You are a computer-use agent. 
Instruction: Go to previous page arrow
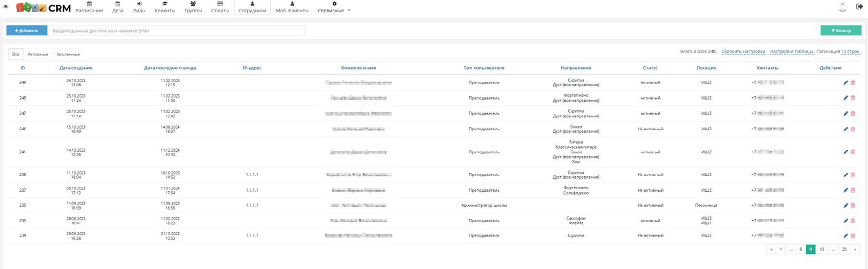(x=771, y=249)
